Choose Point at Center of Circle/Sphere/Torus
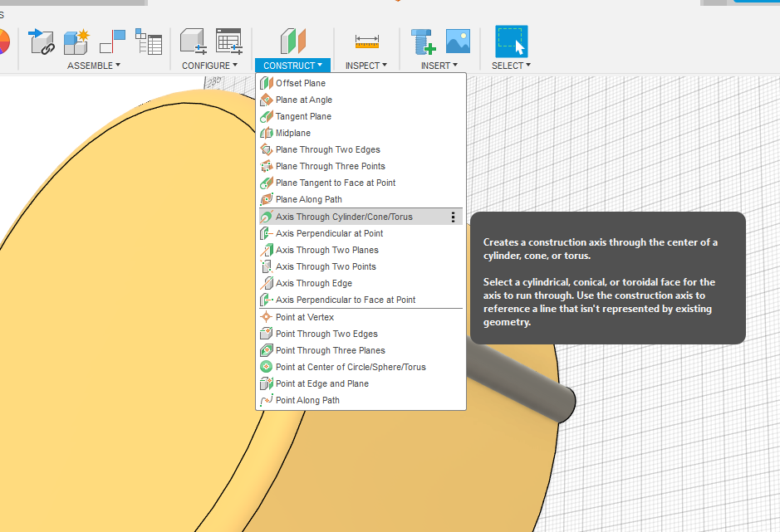This screenshot has height=532, width=780. point(351,367)
